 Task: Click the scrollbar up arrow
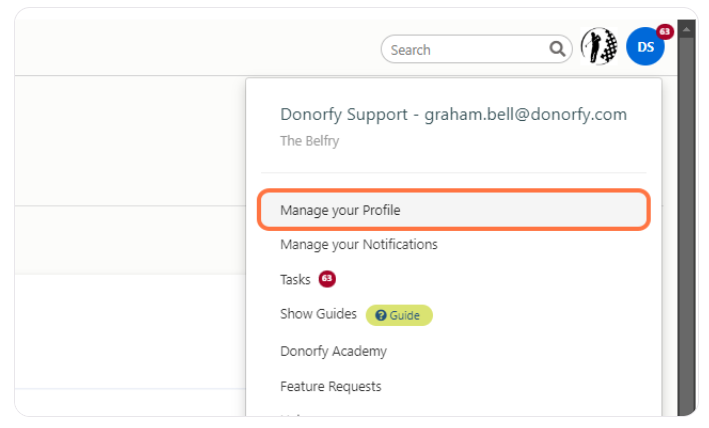tap(686, 30)
